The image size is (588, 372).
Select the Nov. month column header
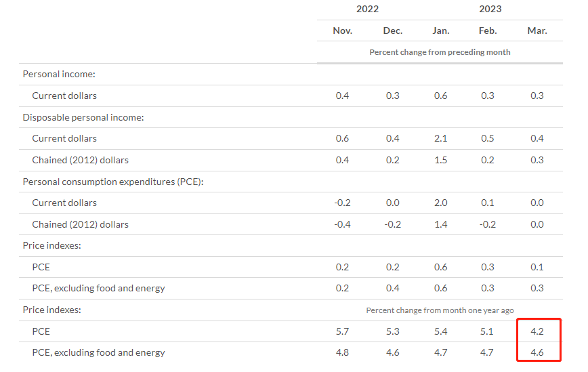(342, 30)
